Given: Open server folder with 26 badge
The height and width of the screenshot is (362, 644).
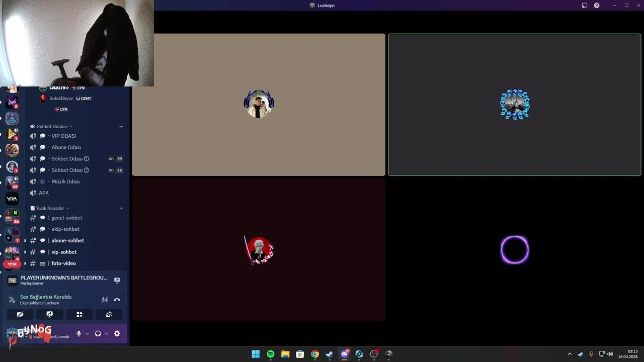Looking at the screenshot, I should (12, 216).
